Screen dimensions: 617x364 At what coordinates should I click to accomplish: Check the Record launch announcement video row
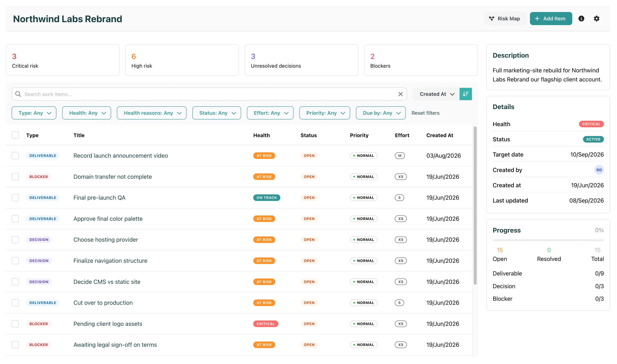coord(15,156)
